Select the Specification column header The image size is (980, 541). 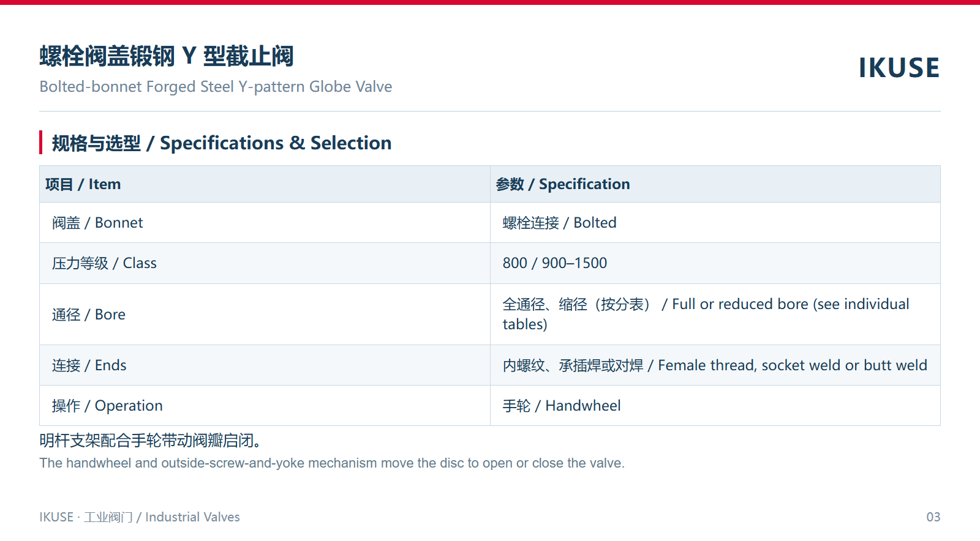715,184
